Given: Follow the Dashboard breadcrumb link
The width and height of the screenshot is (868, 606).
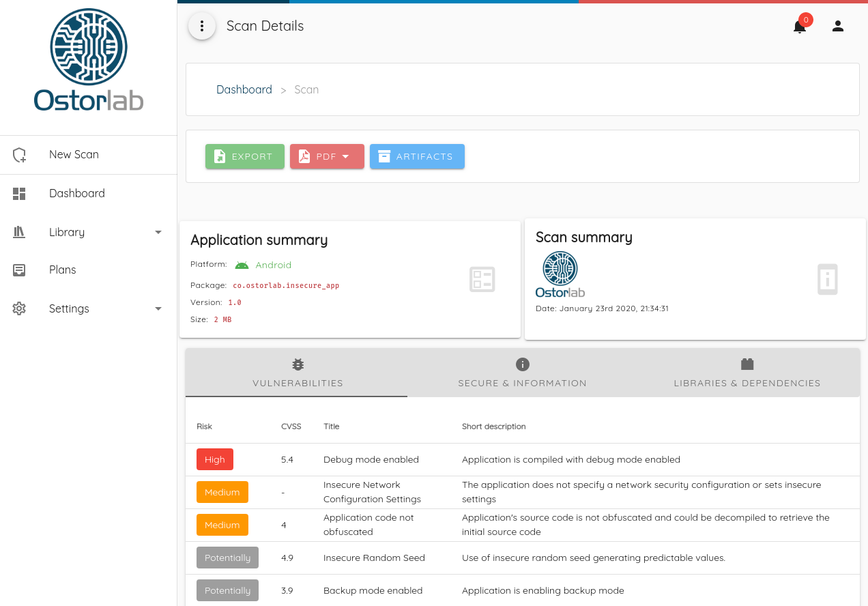Looking at the screenshot, I should pos(244,89).
